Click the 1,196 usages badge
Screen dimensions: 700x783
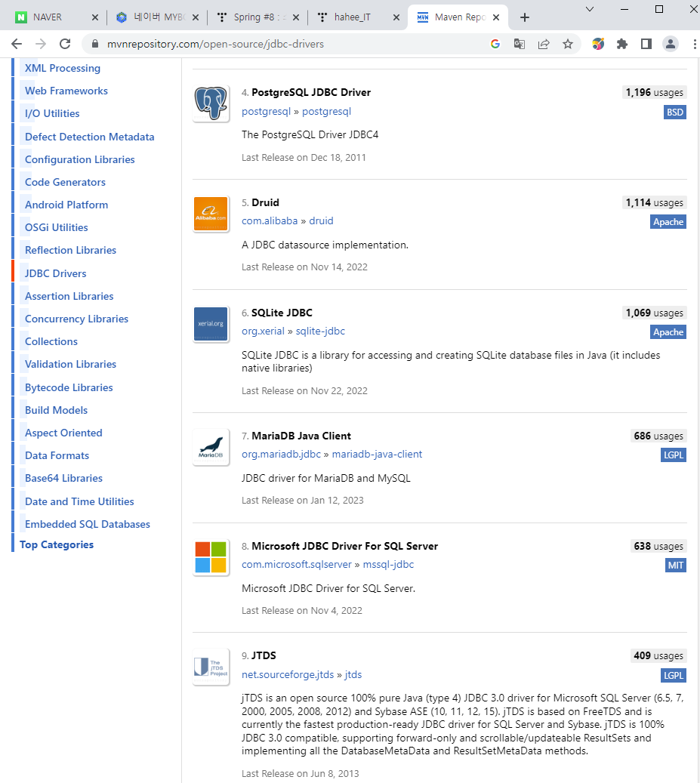coord(654,92)
